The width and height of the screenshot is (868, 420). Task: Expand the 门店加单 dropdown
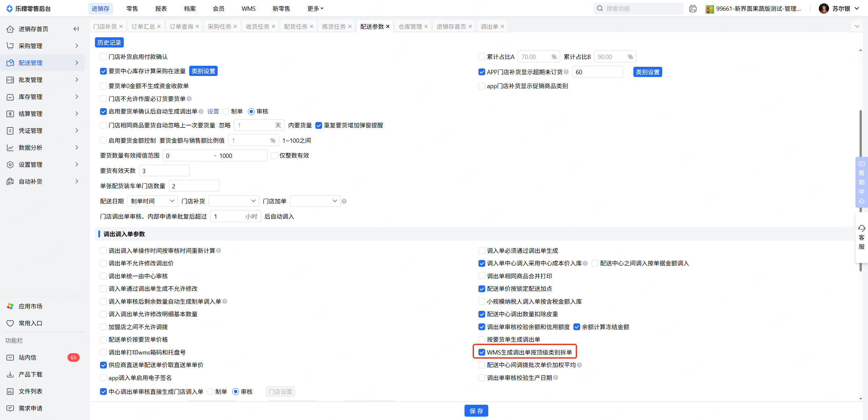point(315,201)
